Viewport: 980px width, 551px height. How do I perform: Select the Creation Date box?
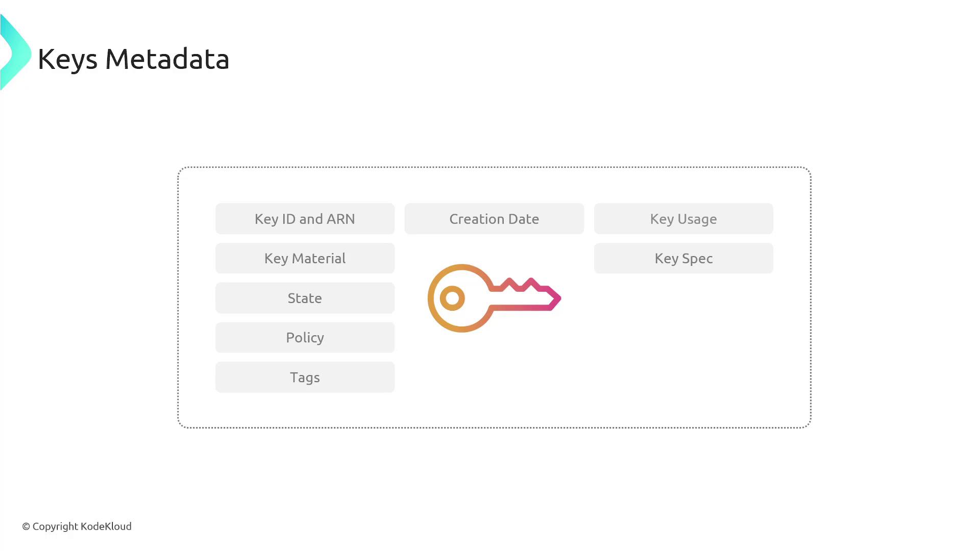click(494, 219)
